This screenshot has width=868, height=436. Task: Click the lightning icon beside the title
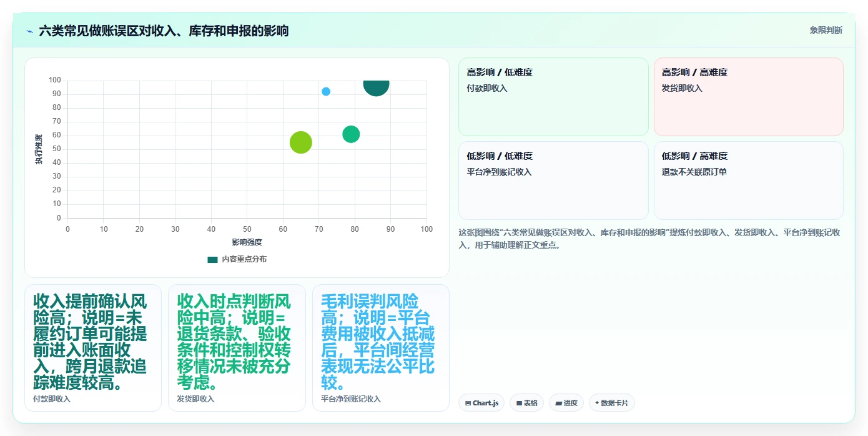(30, 31)
